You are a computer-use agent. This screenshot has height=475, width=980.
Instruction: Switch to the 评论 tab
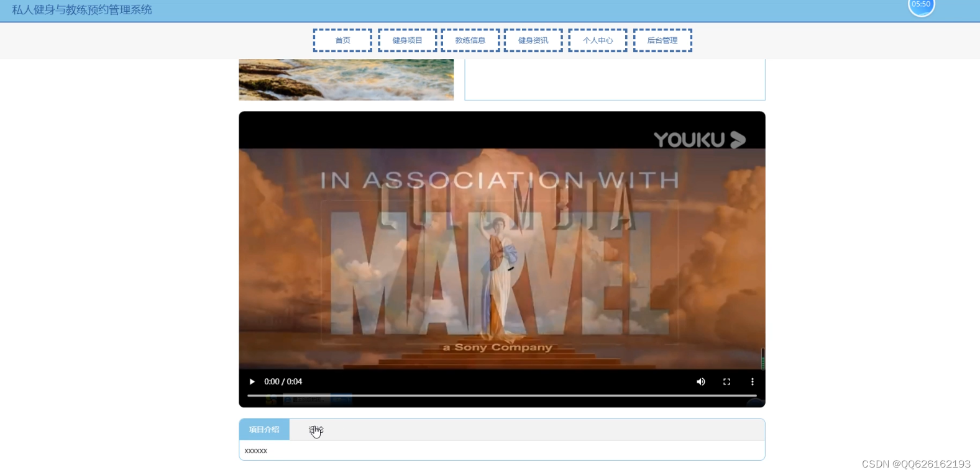[x=316, y=430]
